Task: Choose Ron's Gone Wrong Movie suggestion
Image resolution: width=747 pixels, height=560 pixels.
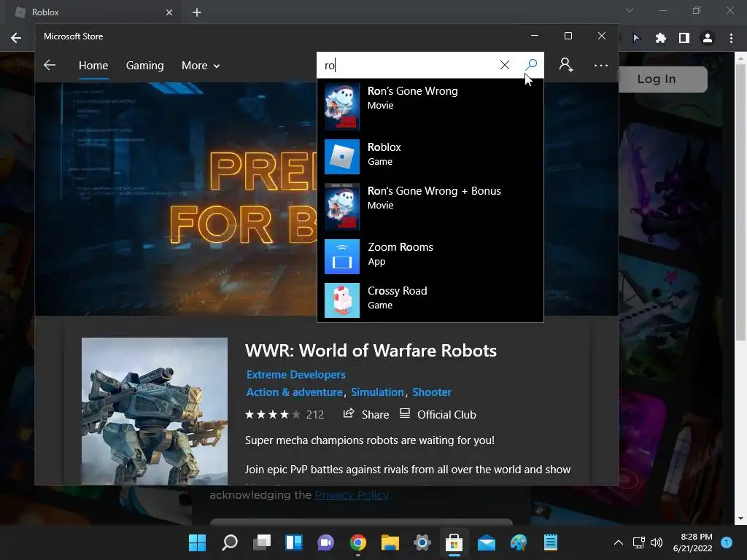Action: 430,106
